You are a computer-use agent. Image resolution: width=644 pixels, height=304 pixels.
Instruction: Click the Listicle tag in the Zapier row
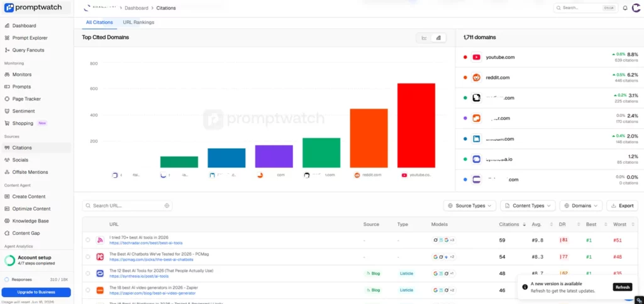407,290
